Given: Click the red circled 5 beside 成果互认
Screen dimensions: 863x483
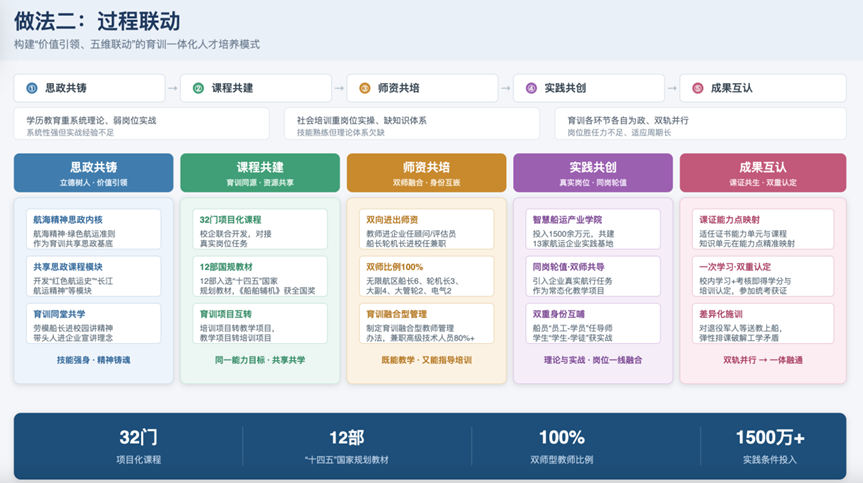Looking at the screenshot, I should click(x=698, y=88).
